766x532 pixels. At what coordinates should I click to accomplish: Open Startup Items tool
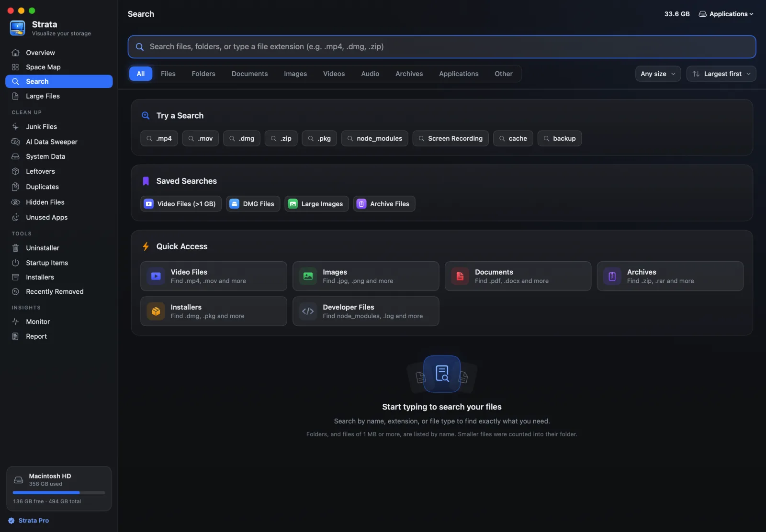(59, 263)
